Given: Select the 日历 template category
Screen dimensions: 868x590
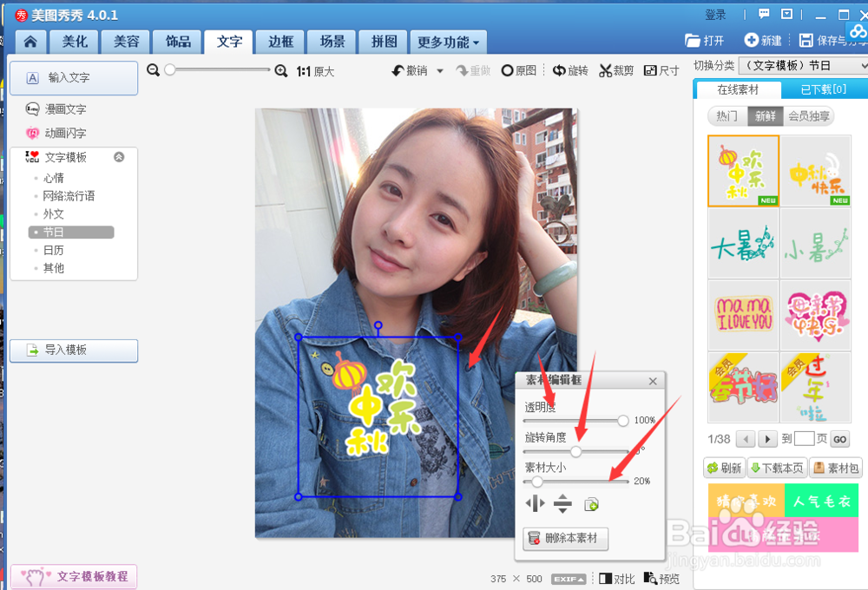Looking at the screenshot, I should [x=53, y=250].
